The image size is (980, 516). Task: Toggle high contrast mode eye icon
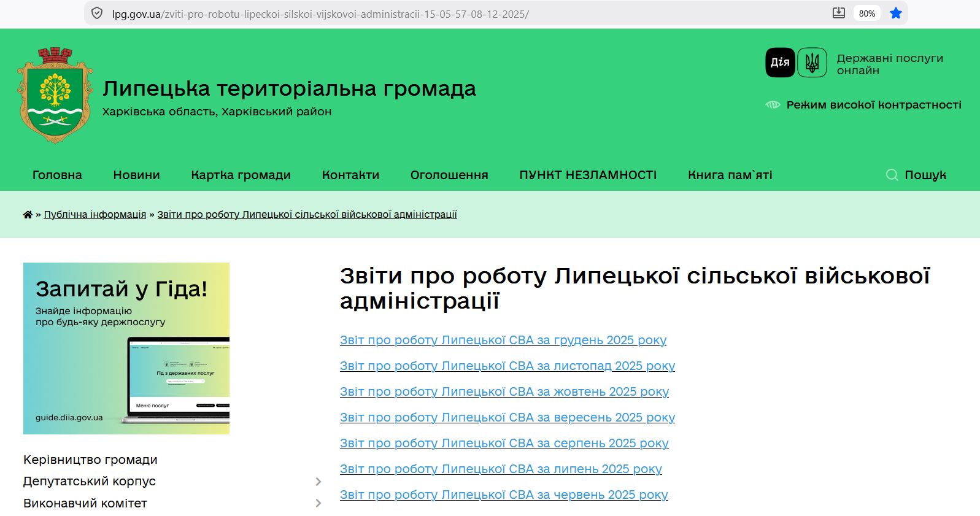point(773,105)
